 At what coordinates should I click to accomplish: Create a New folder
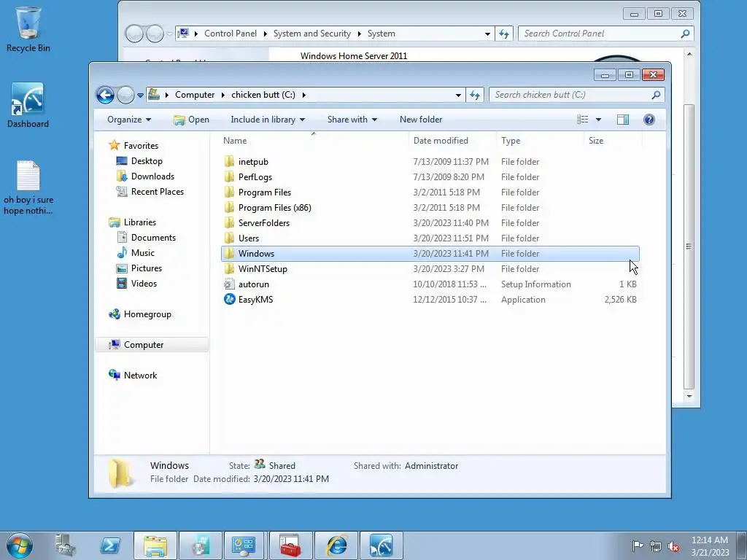coord(421,120)
